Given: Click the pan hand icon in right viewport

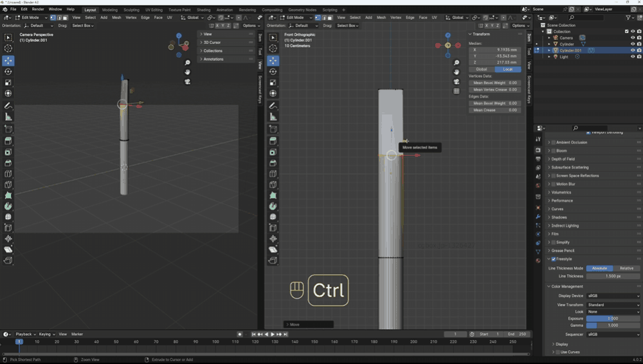Looking at the screenshot, I should coord(457,72).
